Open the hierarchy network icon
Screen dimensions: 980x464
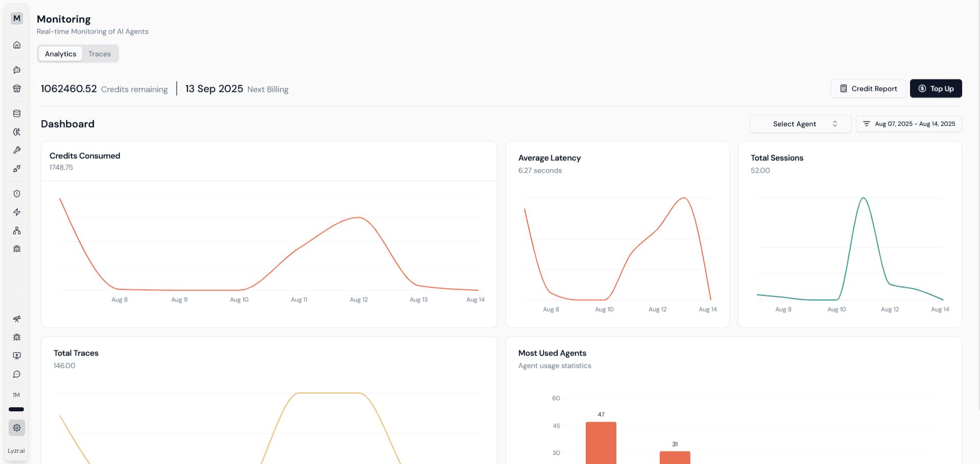17,230
